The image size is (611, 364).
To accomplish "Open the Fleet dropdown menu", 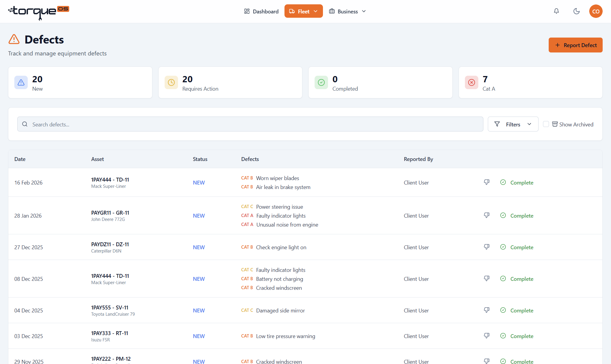I will coord(304,11).
